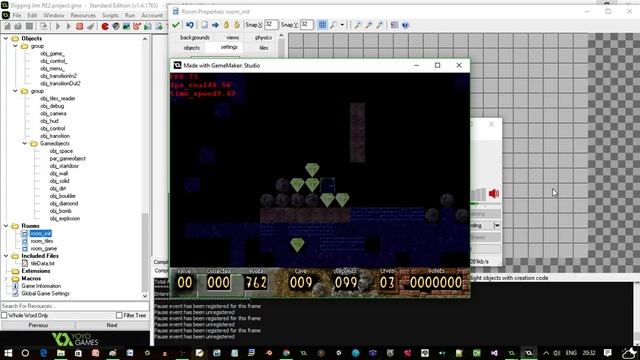This screenshot has height=360, width=640.
Task: Open the dropdown arrow behind the game window
Action: (497, 225)
